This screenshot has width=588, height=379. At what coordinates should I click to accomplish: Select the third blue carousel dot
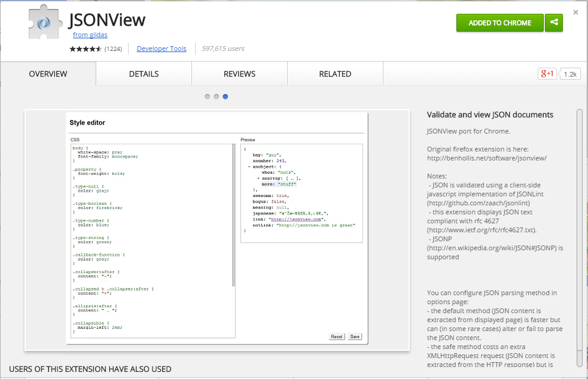(x=226, y=97)
